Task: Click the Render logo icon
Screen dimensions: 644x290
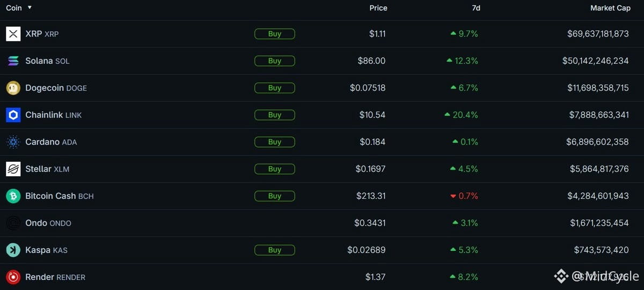Action: (13, 277)
